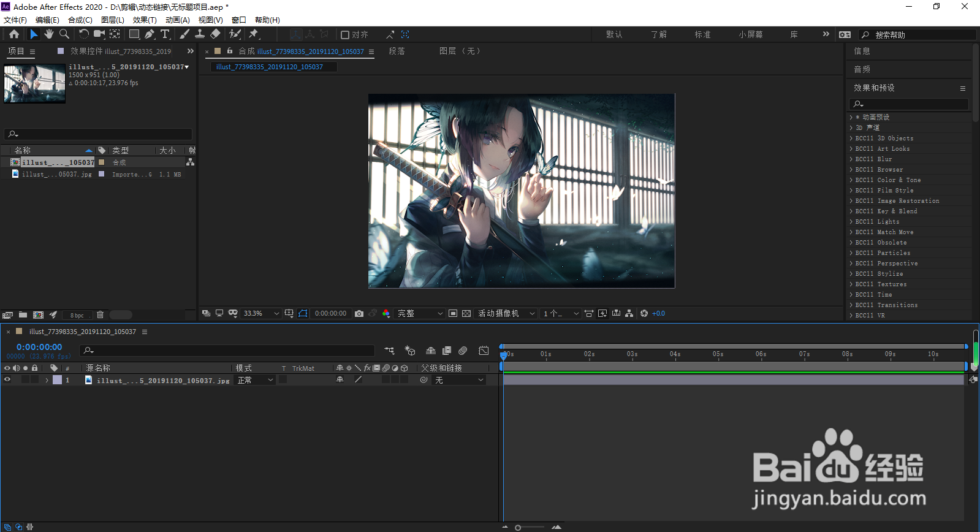The image size is (980, 532).
Task: Select the Roto Brush tool
Action: pos(235,34)
